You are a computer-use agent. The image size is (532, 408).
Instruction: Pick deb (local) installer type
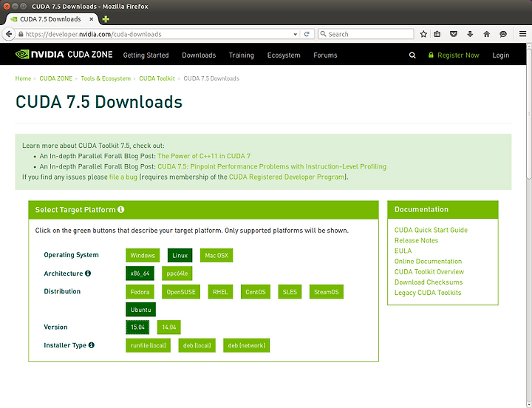coord(197,345)
